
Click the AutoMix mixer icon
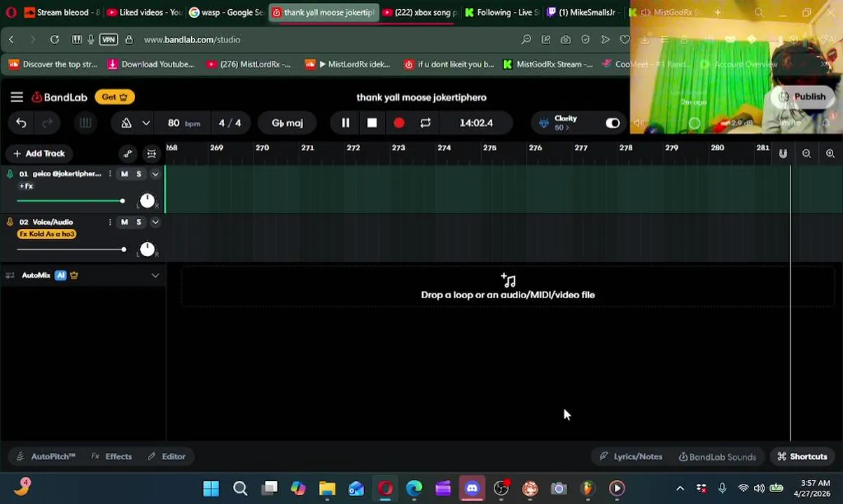pos(10,275)
